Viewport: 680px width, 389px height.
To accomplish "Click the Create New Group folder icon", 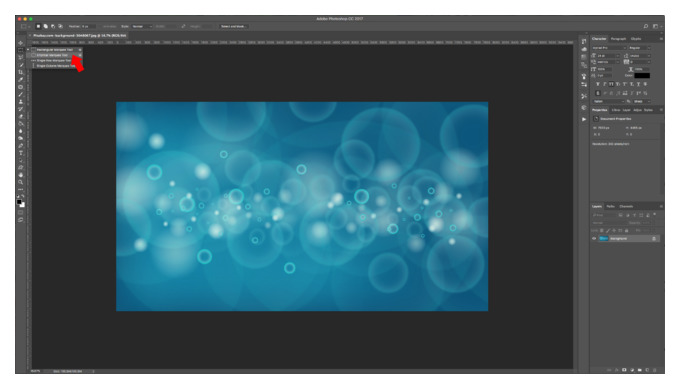I will click(640, 370).
